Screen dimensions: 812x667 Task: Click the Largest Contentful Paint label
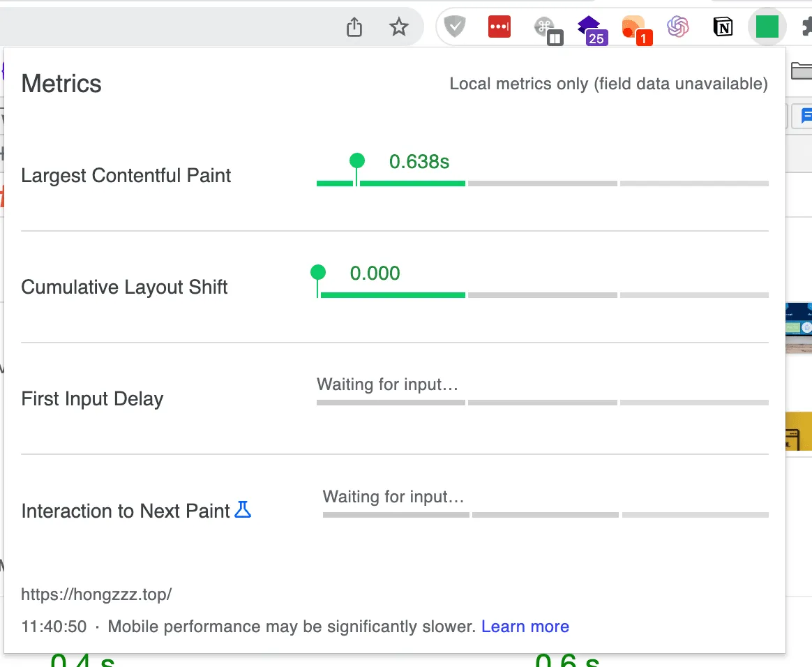click(x=126, y=175)
